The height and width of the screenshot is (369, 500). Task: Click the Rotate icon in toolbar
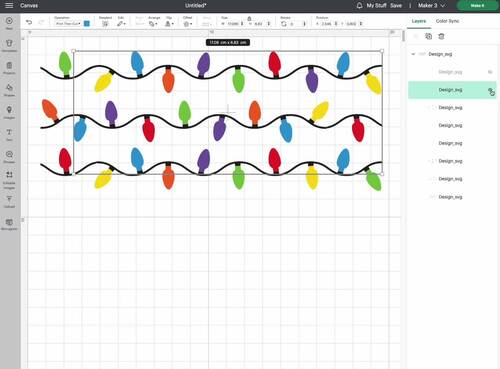click(x=284, y=24)
